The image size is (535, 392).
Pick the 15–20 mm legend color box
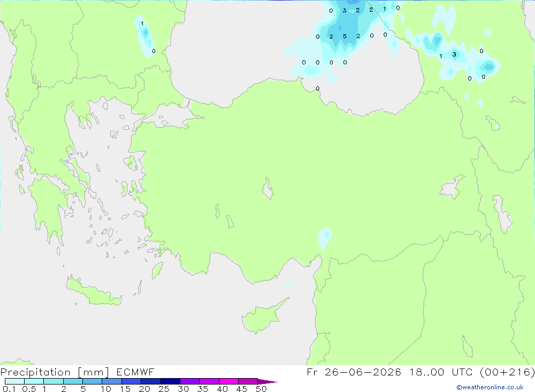[131, 381]
